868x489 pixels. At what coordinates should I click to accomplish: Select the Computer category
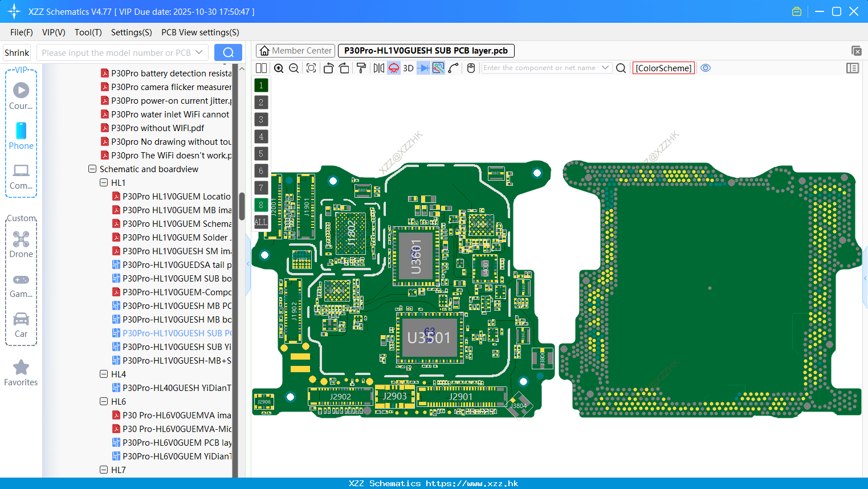pyautogui.click(x=21, y=177)
